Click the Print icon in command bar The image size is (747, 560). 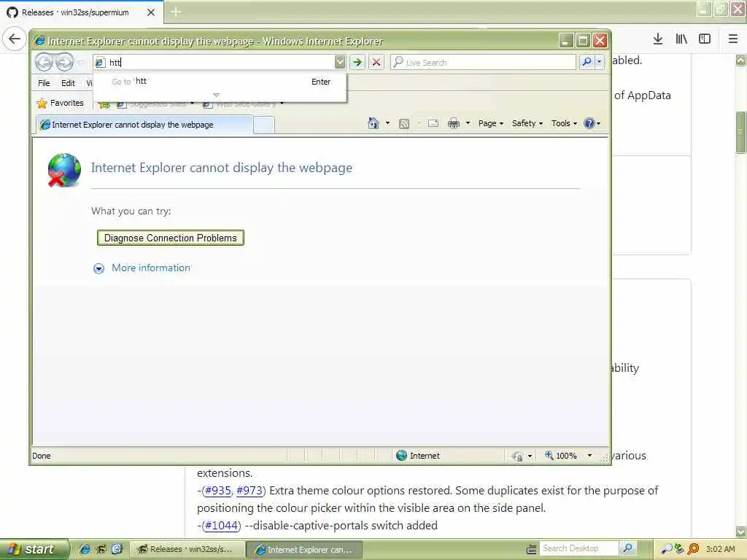pyautogui.click(x=454, y=123)
